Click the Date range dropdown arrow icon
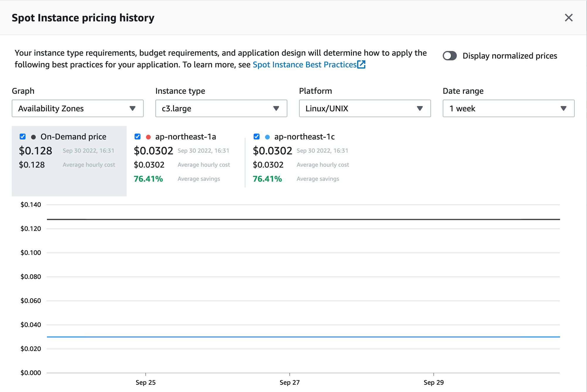587x392 pixels. 564,109
